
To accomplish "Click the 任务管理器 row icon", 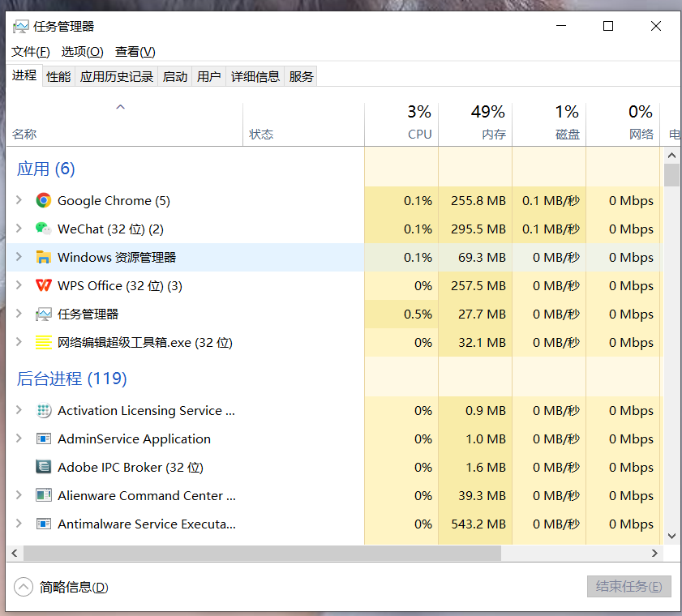I will click(44, 314).
